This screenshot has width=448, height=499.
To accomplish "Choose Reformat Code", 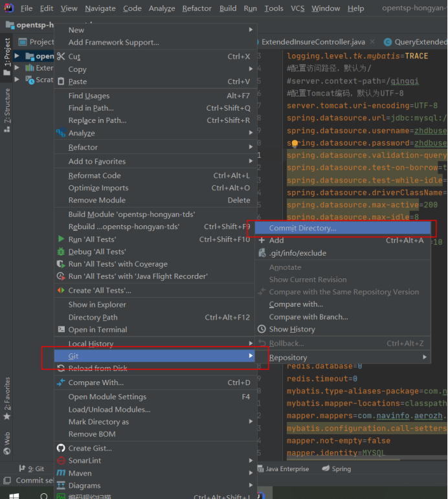I will pyautogui.click(x=155, y=175).
